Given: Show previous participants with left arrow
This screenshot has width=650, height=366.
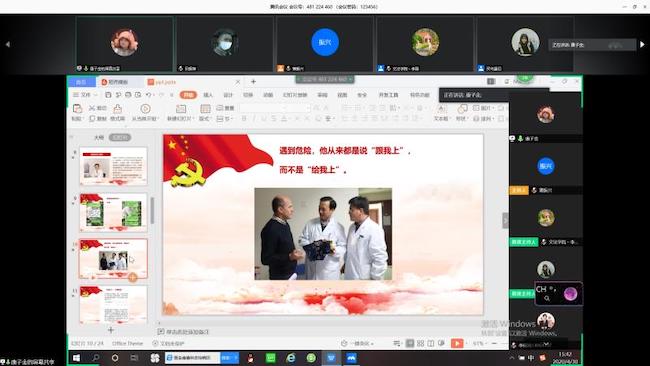Looking at the screenshot, I should pyautogui.click(x=7, y=44).
